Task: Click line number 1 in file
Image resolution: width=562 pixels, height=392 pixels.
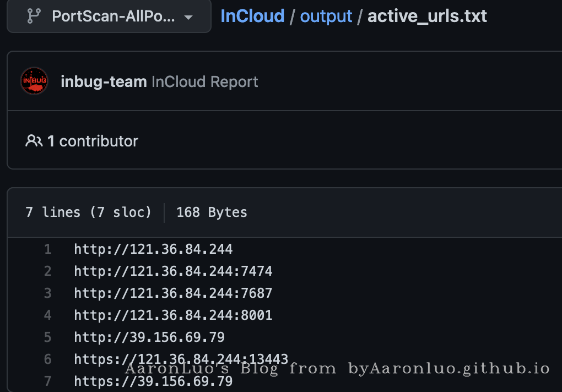Action: [47, 249]
